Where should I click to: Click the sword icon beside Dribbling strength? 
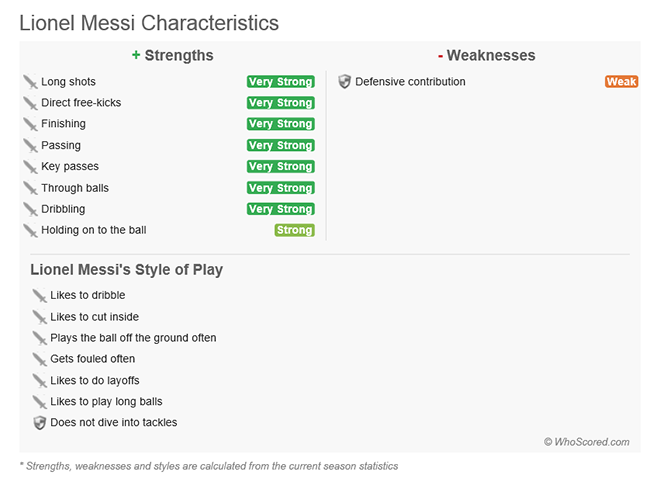pyautogui.click(x=30, y=209)
